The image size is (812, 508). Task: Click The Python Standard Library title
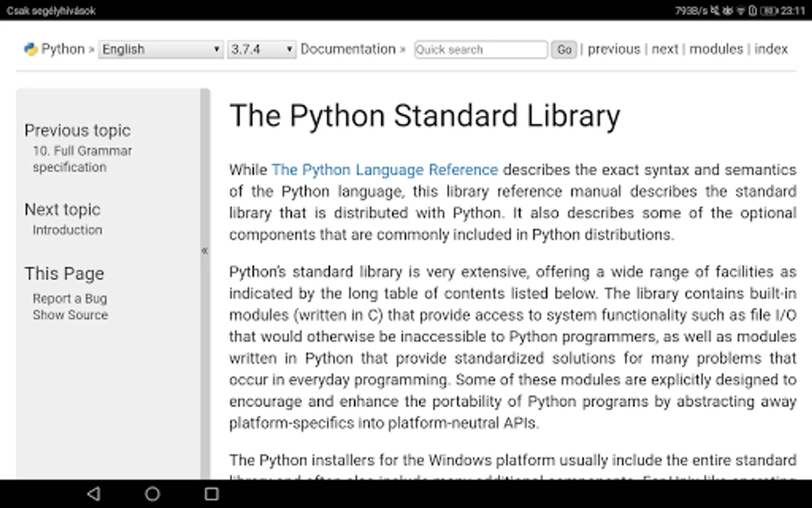pyautogui.click(x=425, y=116)
